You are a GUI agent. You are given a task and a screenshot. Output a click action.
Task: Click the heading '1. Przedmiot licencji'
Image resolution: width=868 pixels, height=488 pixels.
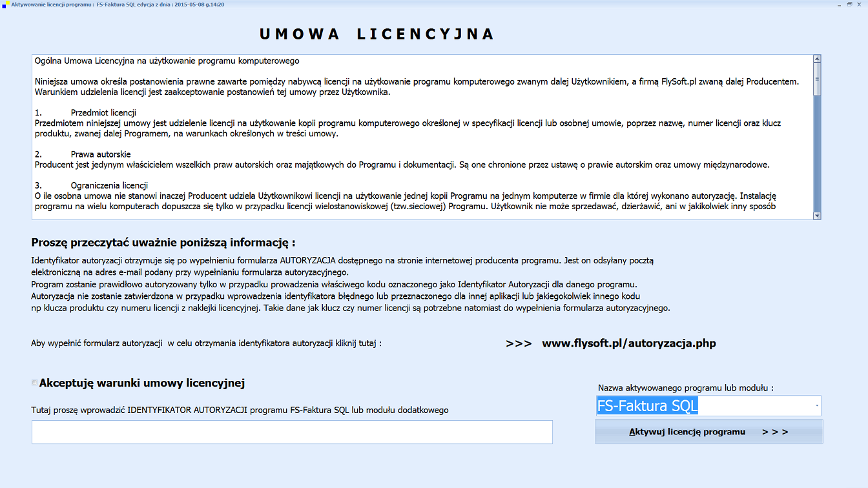(85, 112)
